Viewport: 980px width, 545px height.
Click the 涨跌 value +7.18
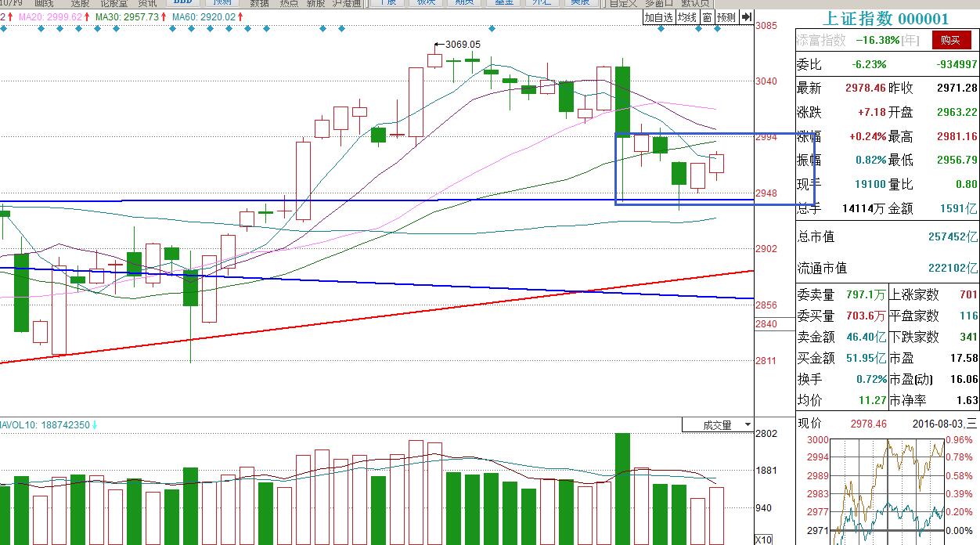pos(870,113)
